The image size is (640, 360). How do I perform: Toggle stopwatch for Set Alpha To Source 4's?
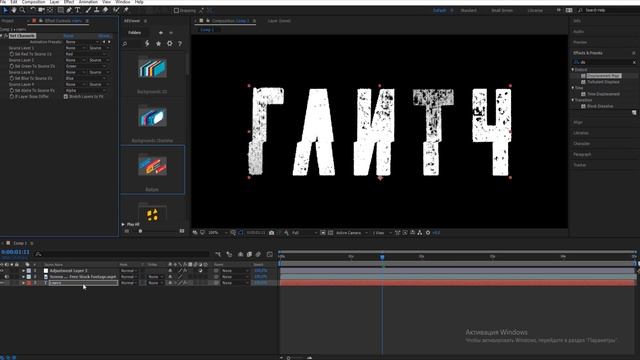pos(11,91)
